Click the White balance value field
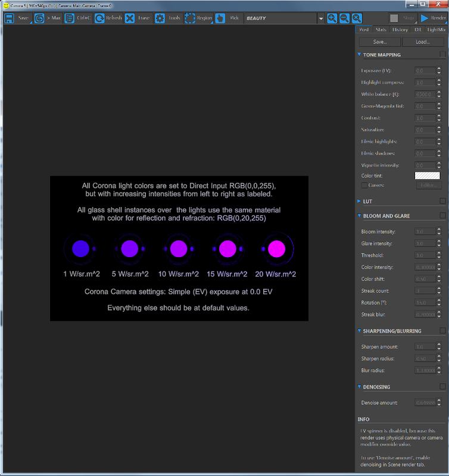Viewport: 449px width, 476px height. tap(425, 94)
